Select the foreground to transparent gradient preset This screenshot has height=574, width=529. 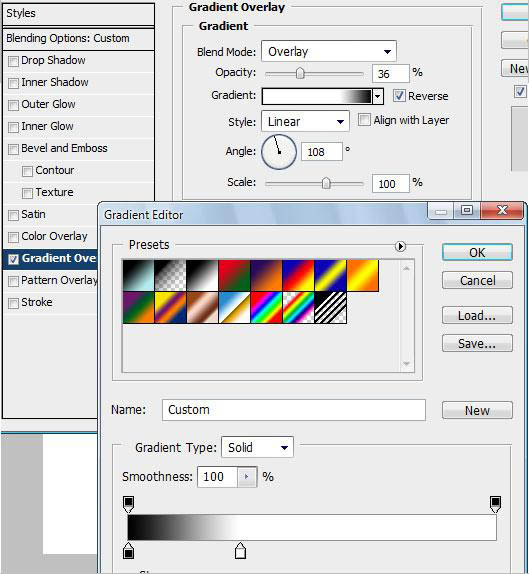coord(170,276)
